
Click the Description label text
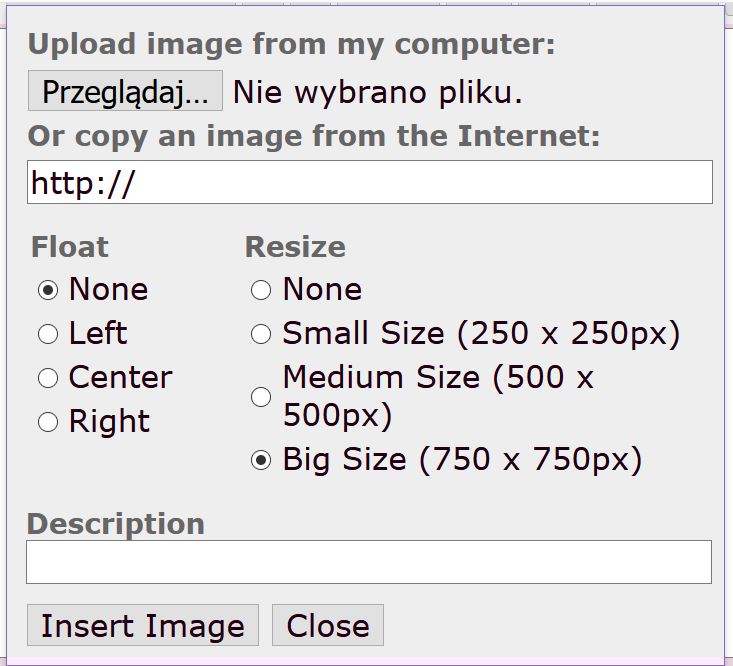pos(115,524)
